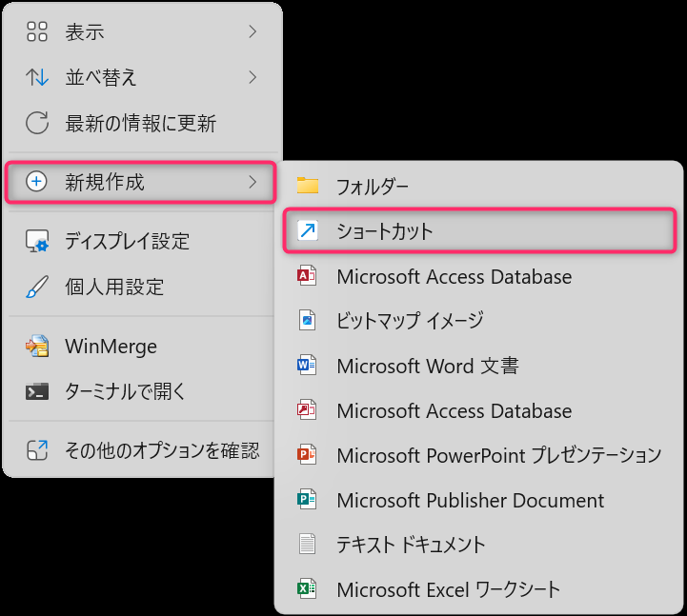Click the refresh icon for 最新の情報に更新
The width and height of the screenshot is (687, 616).
click(x=37, y=123)
